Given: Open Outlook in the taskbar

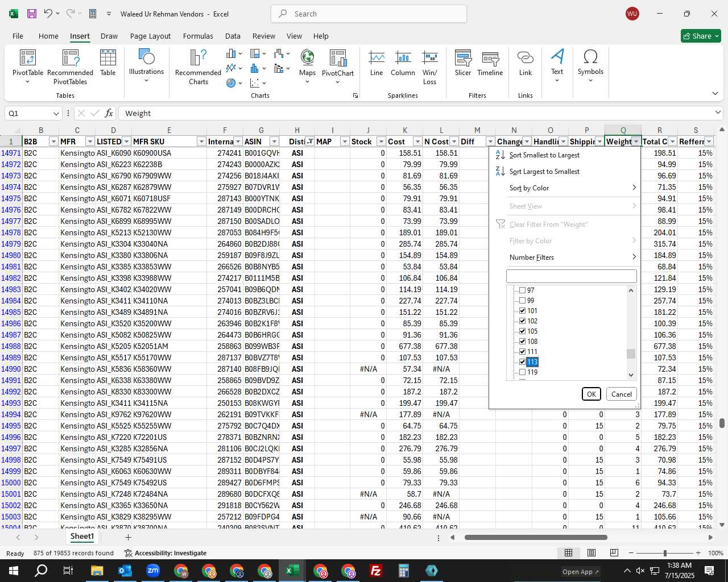Looking at the screenshot, I should click(x=125, y=571).
